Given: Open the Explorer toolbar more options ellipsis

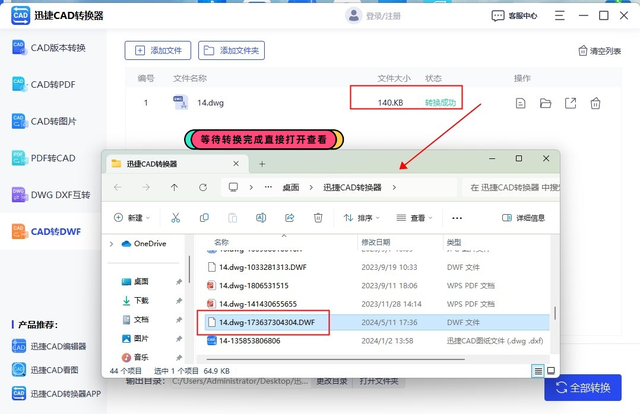Looking at the screenshot, I should [457, 218].
